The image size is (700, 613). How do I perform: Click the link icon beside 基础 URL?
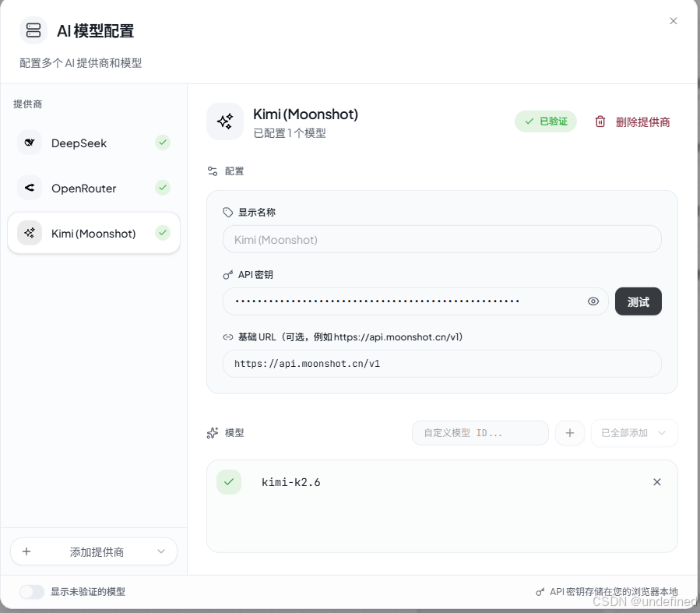[227, 337]
